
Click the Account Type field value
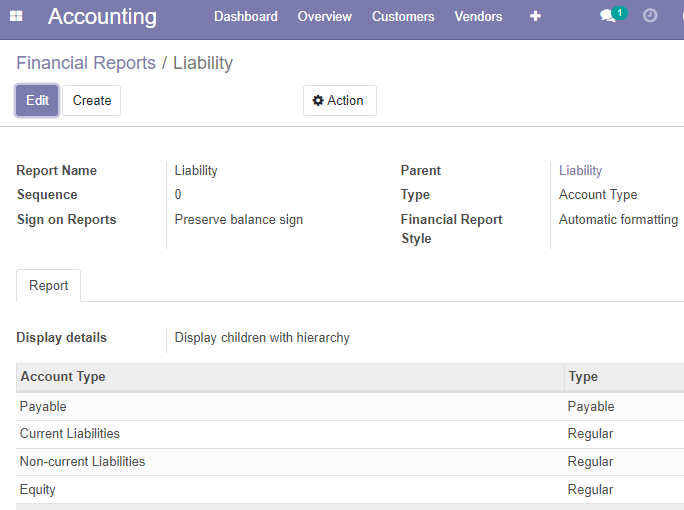(598, 195)
